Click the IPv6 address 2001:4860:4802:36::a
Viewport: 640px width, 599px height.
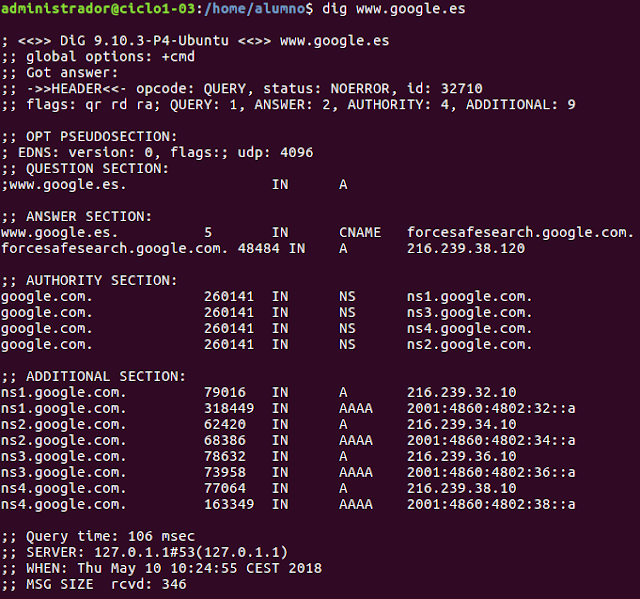[x=491, y=472]
